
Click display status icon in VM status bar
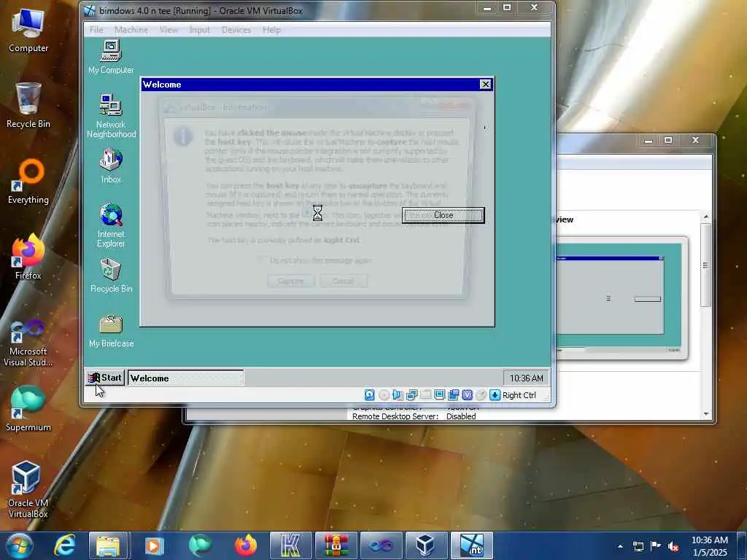(x=439, y=394)
